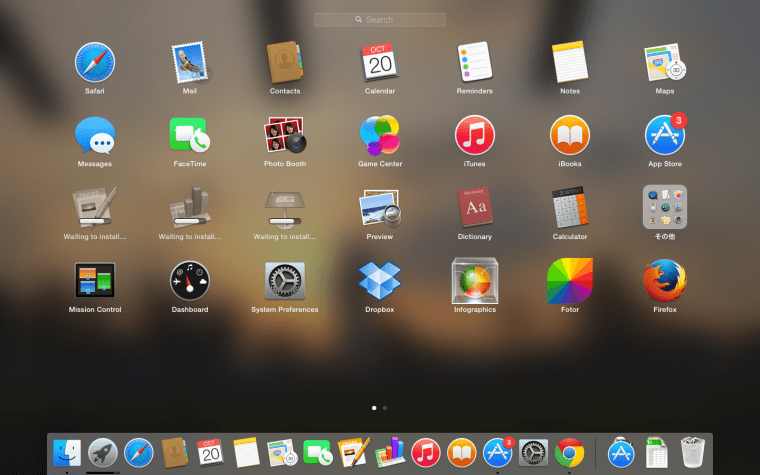Select the first Launchpad page dot
The height and width of the screenshot is (475, 760).
pos(374,408)
